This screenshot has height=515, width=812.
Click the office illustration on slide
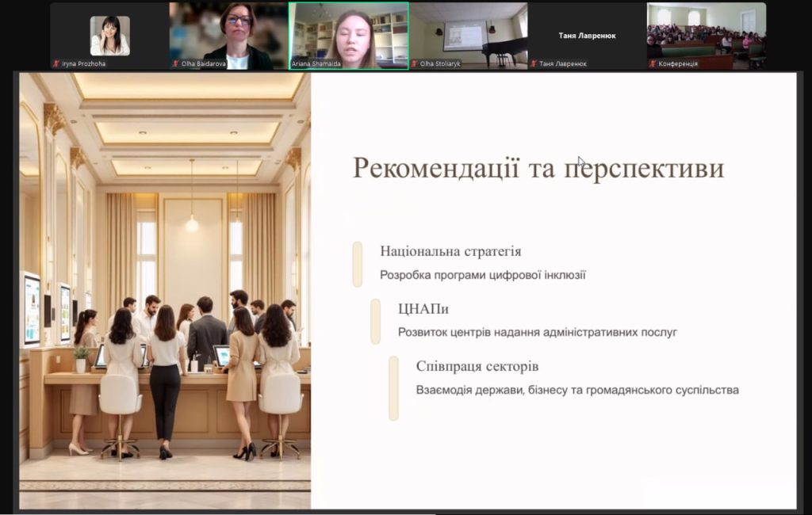point(164,290)
